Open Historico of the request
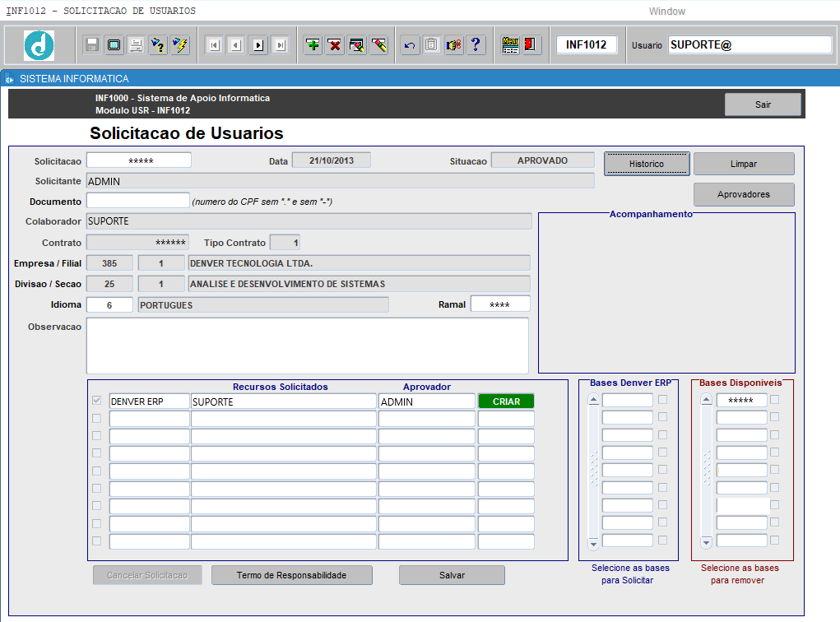The height and width of the screenshot is (622, 840). coord(647,164)
